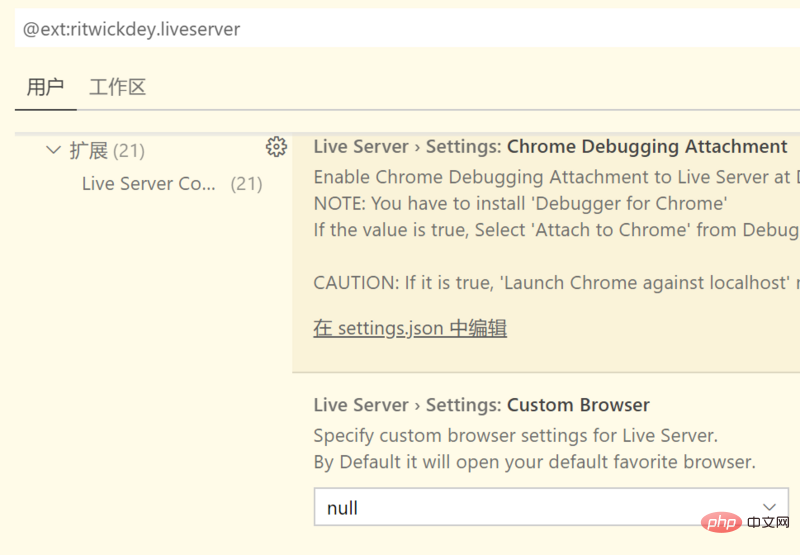Collapse the 扩展 section chevron
The image size is (800, 555).
pyautogui.click(x=54, y=150)
